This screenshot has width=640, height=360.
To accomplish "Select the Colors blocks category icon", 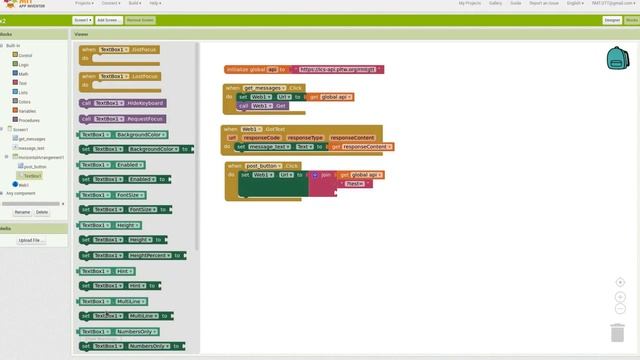I will 15,101.
